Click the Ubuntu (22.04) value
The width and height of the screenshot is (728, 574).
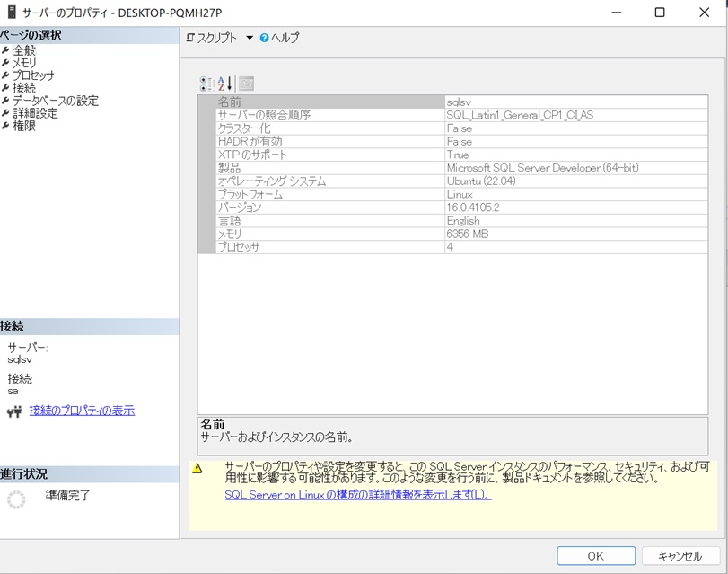(x=481, y=181)
